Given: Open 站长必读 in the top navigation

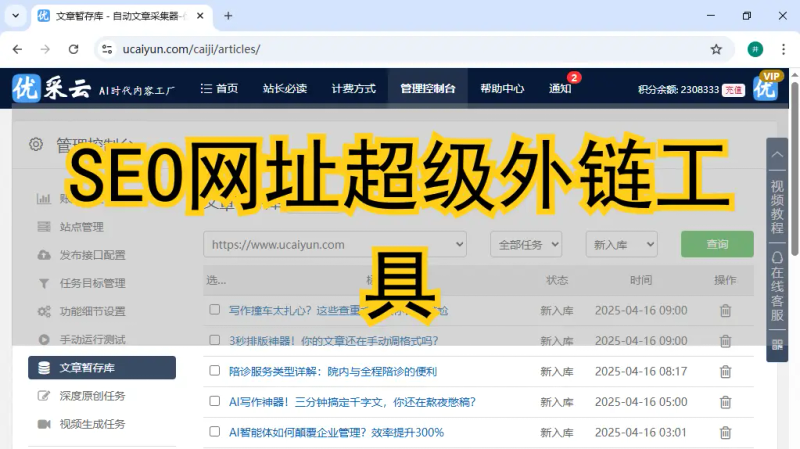Looking at the screenshot, I should click(x=285, y=89).
